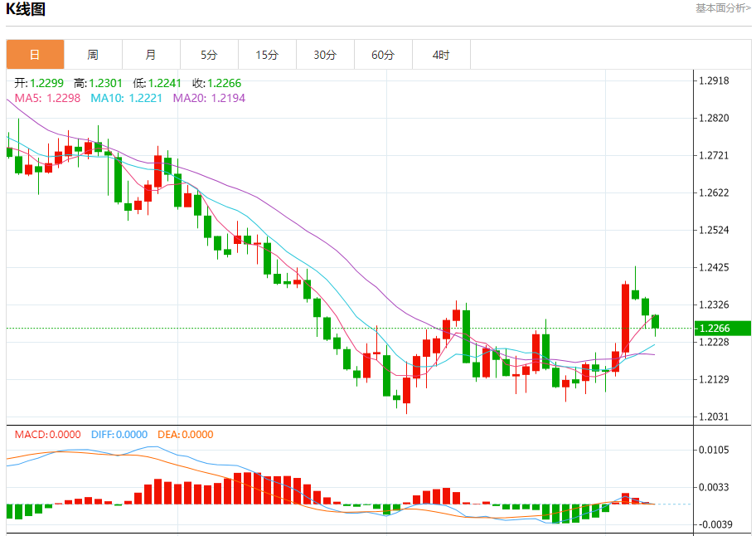Click the K线图 title
Viewport: 756px width, 536px height.
26,8
